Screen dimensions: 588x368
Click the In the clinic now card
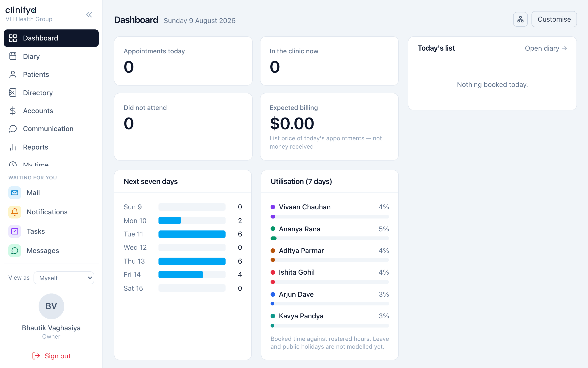(x=329, y=61)
